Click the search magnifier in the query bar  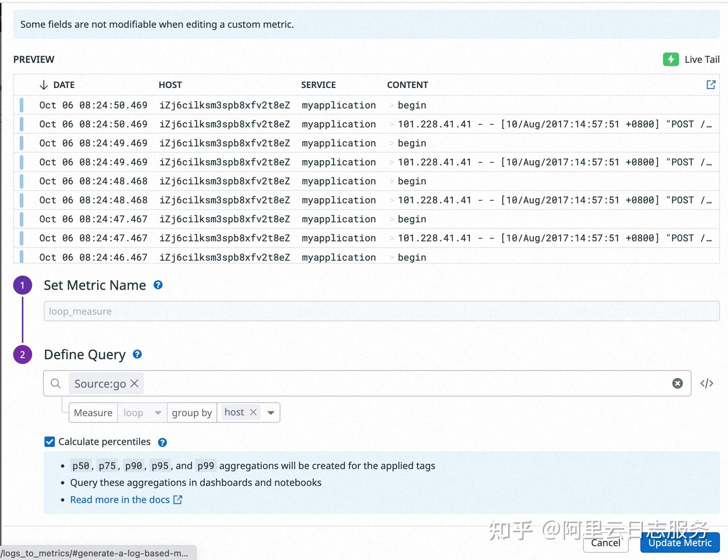pyautogui.click(x=55, y=383)
